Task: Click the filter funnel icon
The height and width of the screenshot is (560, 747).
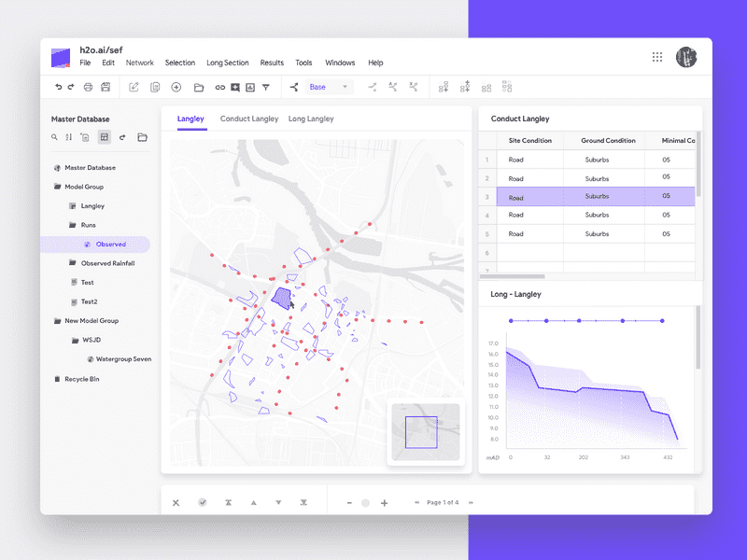Action: (266, 87)
